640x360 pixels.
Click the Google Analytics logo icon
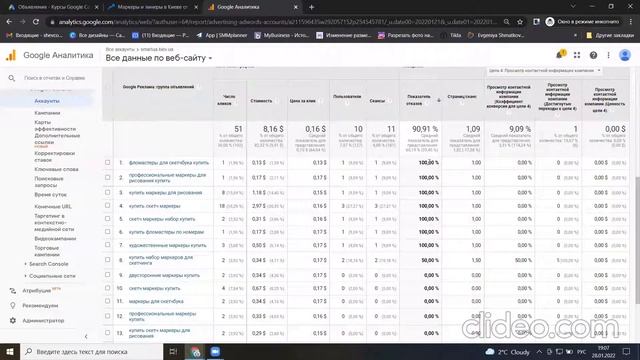[11, 55]
